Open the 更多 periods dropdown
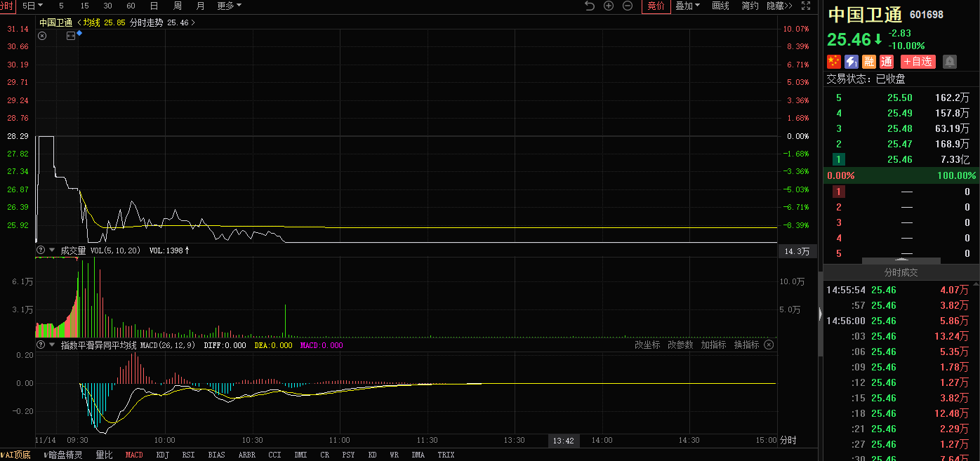 point(230,6)
